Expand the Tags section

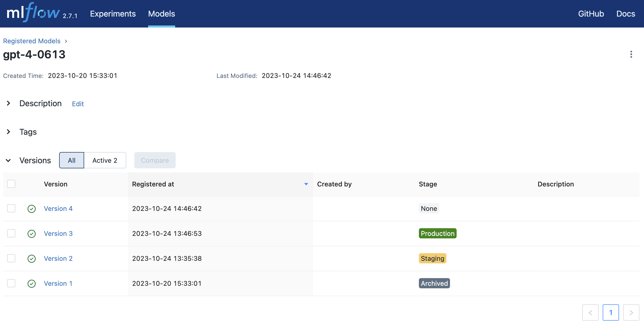[8, 132]
